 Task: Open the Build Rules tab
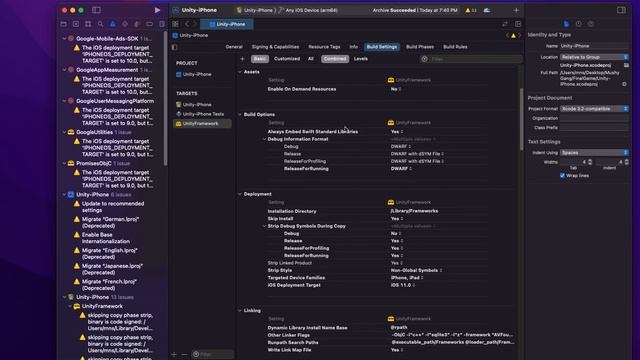click(456, 47)
